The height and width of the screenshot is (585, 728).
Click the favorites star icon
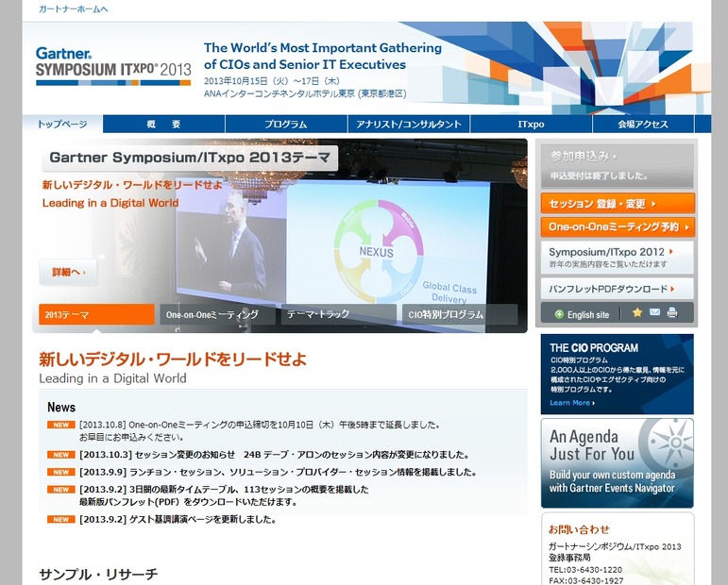coord(637,312)
